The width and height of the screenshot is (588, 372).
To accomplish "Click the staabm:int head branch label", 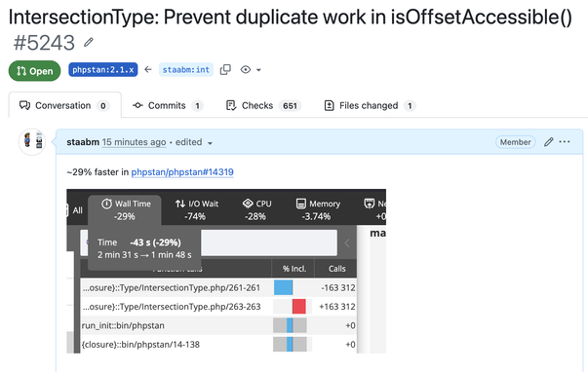I will (x=186, y=70).
